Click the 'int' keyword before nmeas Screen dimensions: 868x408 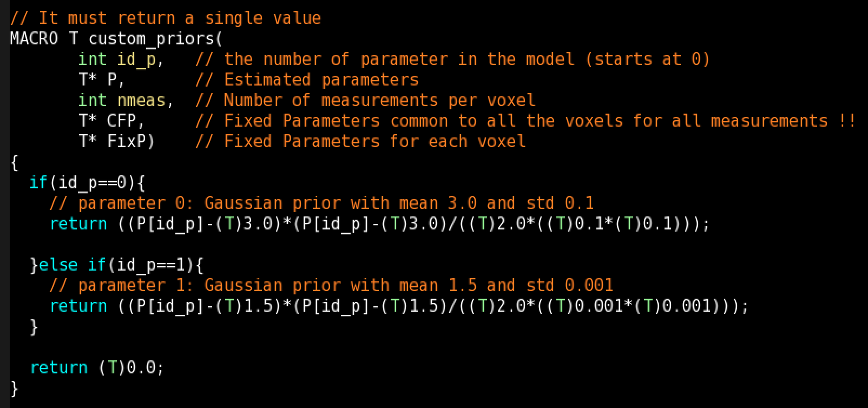coord(93,101)
